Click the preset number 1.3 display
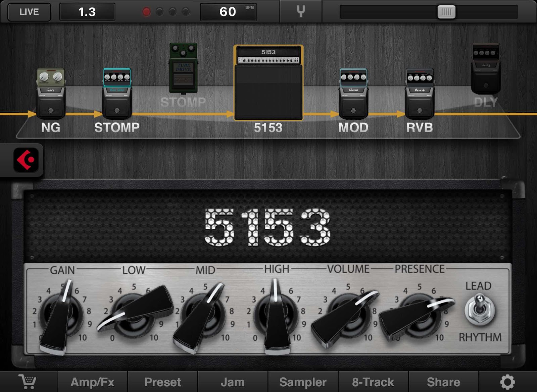The height and width of the screenshot is (392, 537). 87,12
